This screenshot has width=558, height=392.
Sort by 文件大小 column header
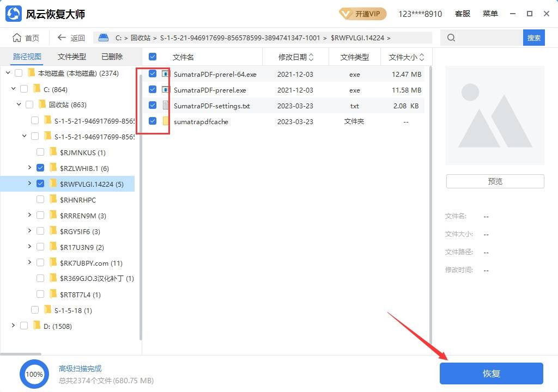point(407,57)
